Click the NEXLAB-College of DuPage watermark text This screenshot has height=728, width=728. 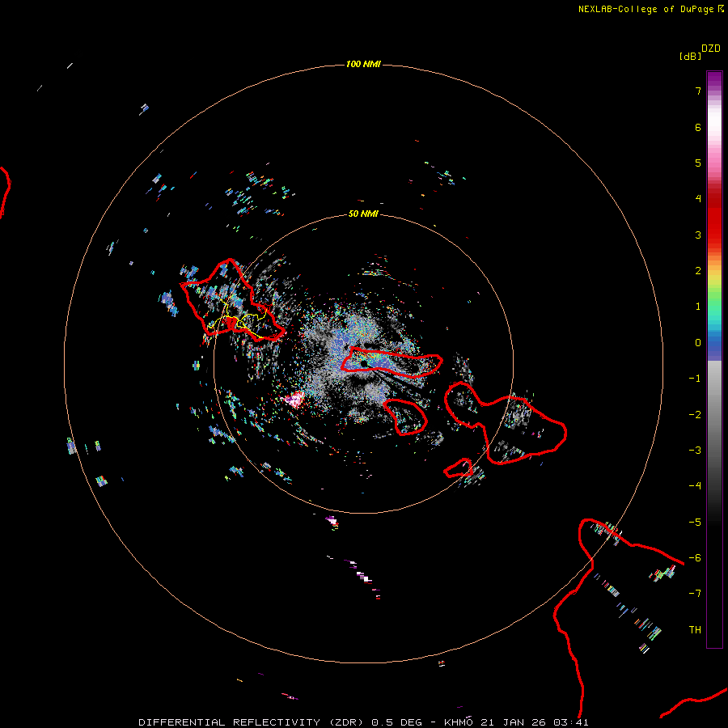[x=650, y=9]
